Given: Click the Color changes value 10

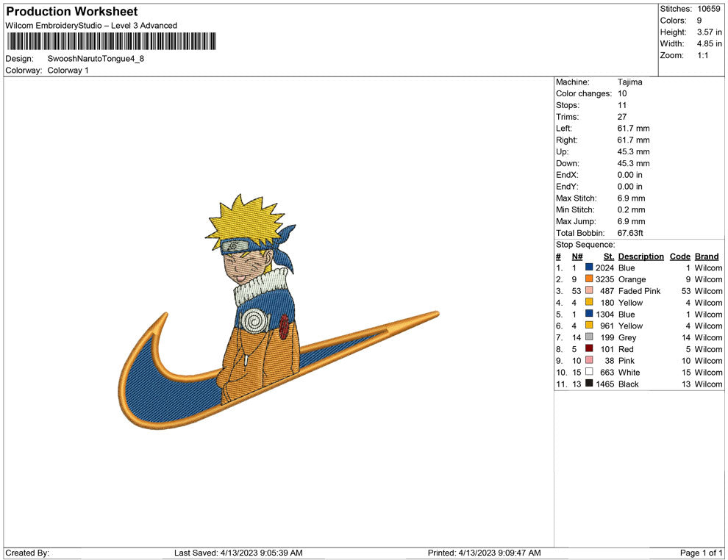Looking at the screenshot, I should click(x=622, y=93).
